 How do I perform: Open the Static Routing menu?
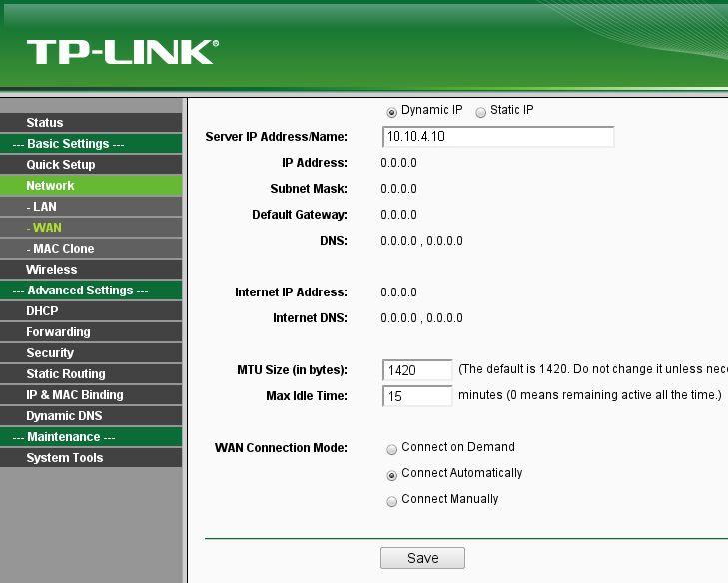pyautogui.click(x=91, y=374)
